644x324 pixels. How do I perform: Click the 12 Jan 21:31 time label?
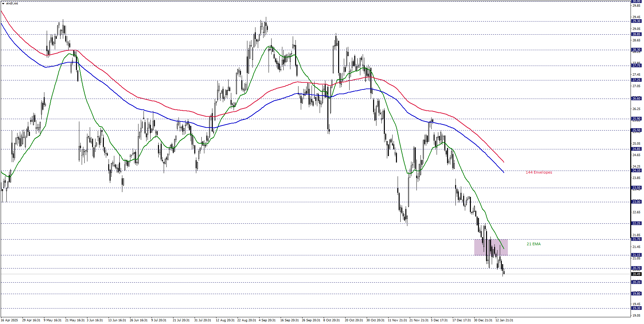(x=504, y=320)
